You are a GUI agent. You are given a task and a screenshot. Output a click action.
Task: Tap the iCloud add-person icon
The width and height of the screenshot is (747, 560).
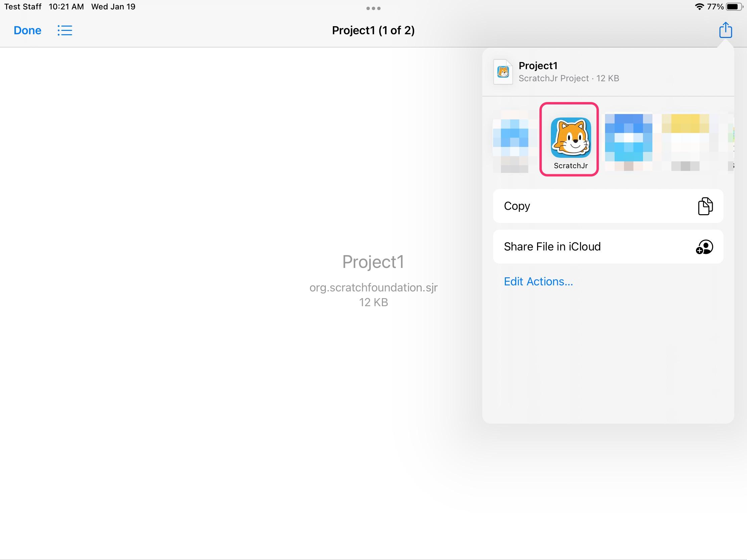[x=704, y=247]
